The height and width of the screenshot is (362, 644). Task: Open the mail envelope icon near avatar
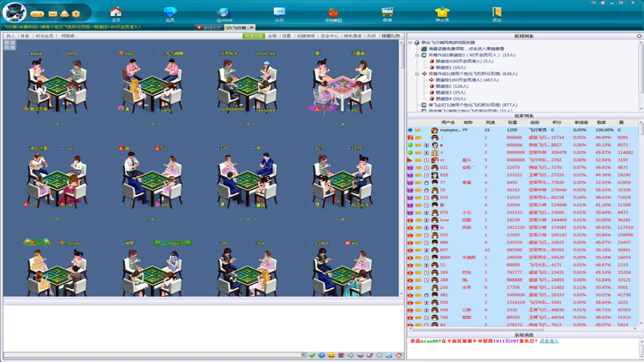coord(53,14)
